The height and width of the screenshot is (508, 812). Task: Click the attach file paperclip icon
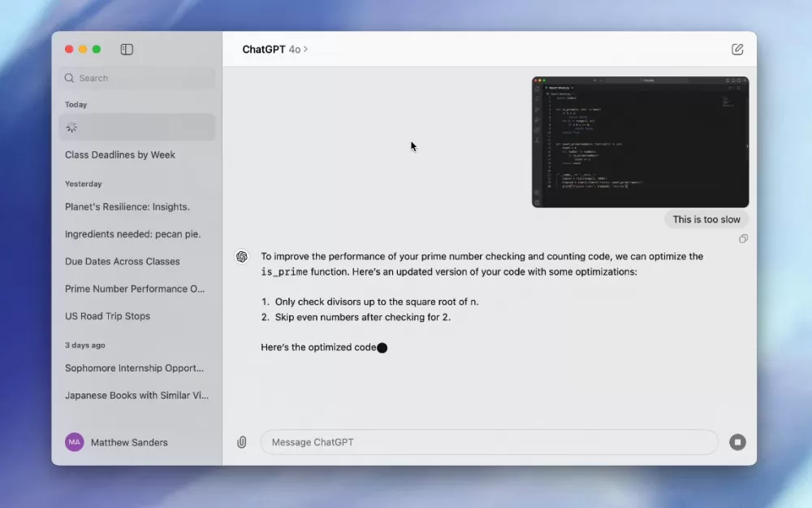pos(242,442)
